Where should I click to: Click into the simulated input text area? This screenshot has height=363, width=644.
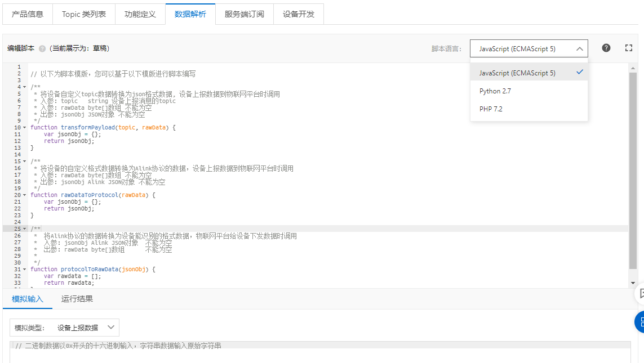point(320,355)
